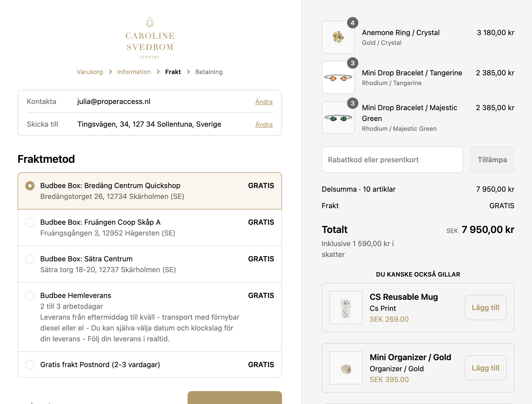Click the quantity badge on Anemone Ring

pos(352,23)
